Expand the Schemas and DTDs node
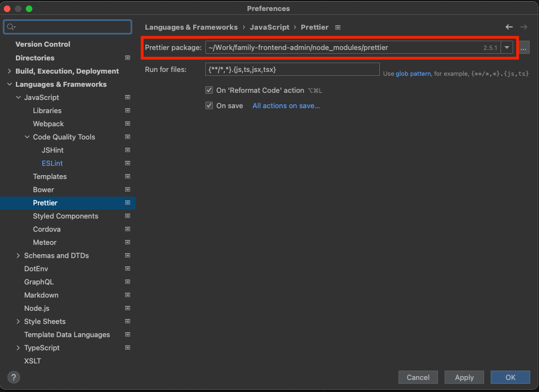Image resolution: width=539 pixels, height=392 pixels. (x=18, y=255)
